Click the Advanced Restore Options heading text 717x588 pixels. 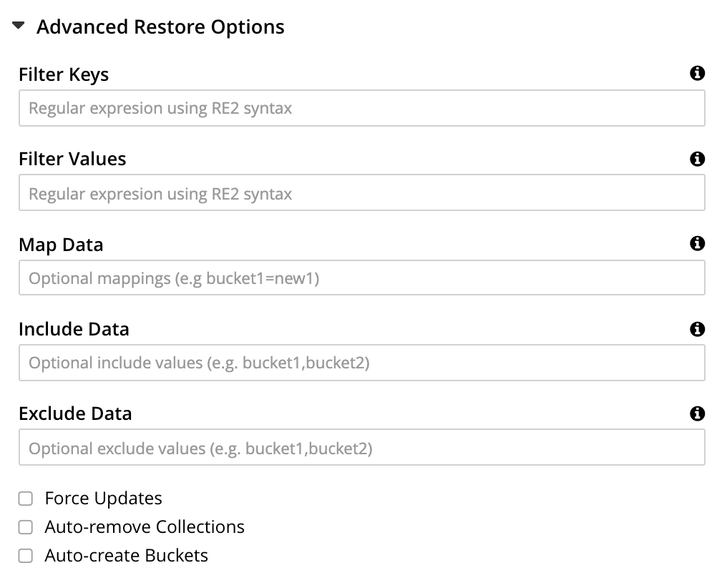pos(160,27)
